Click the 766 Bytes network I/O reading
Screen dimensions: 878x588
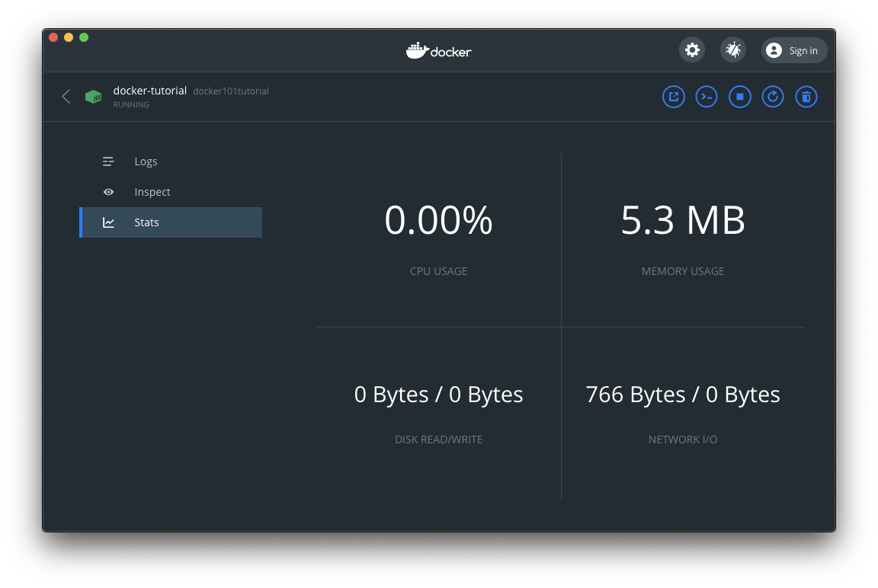[x=682, y=395]
